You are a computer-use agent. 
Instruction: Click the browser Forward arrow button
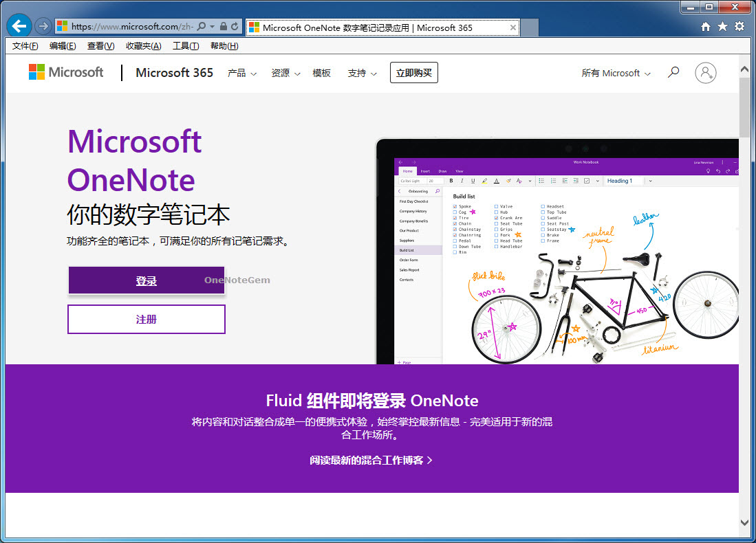43,26
